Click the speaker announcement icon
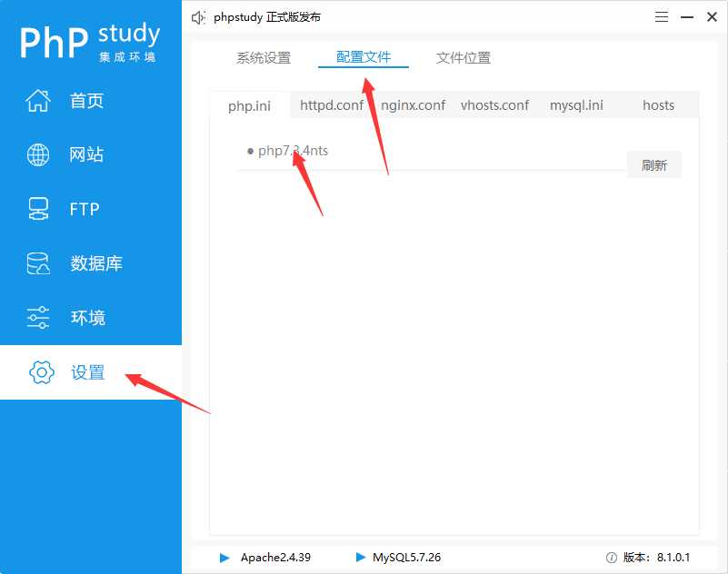728x574 pixels. click(198, 17)
